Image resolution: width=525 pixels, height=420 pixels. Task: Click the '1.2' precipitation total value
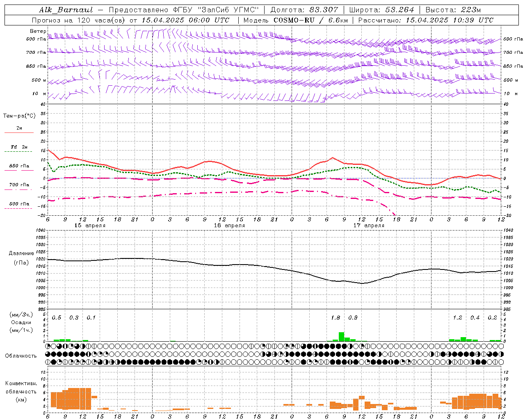[x=457, y=318]
